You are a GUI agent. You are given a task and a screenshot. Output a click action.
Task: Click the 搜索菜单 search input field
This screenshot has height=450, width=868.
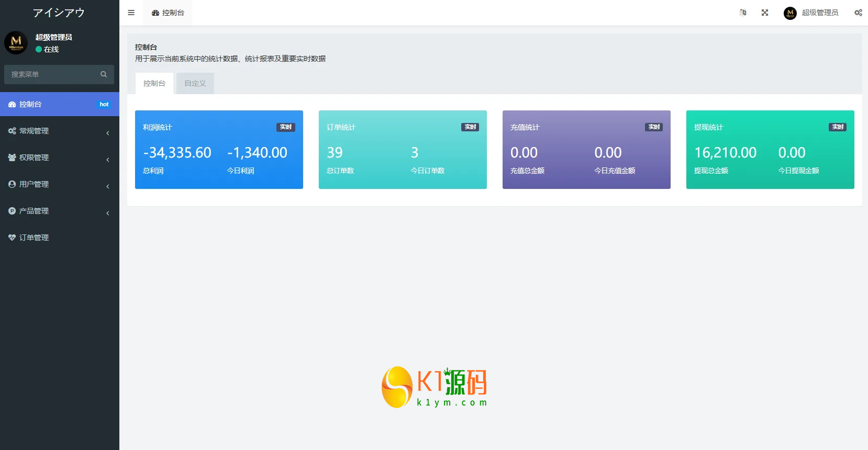coord(59,74)
